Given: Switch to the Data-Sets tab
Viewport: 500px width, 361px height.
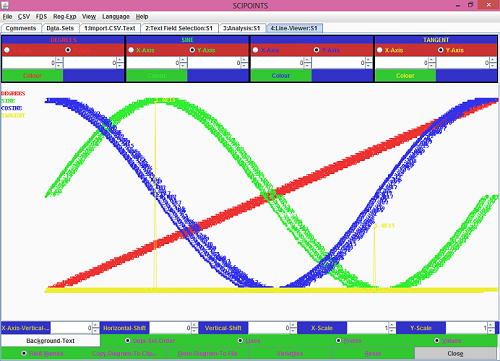Looking at the screenshot, I should pyautogui.click(x=60, y=28).
